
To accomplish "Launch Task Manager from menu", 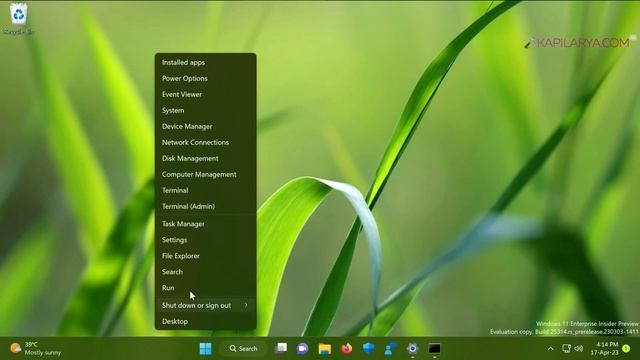I will [205, 224].
